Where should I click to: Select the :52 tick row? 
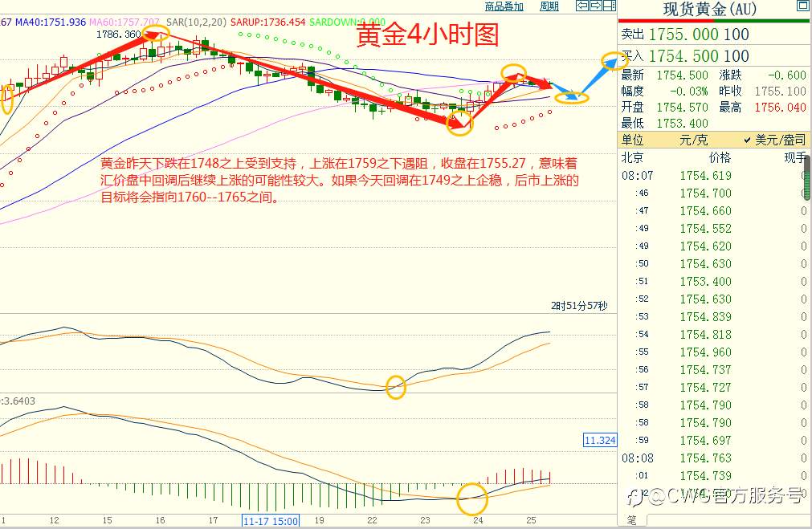[x=715, y=299]
